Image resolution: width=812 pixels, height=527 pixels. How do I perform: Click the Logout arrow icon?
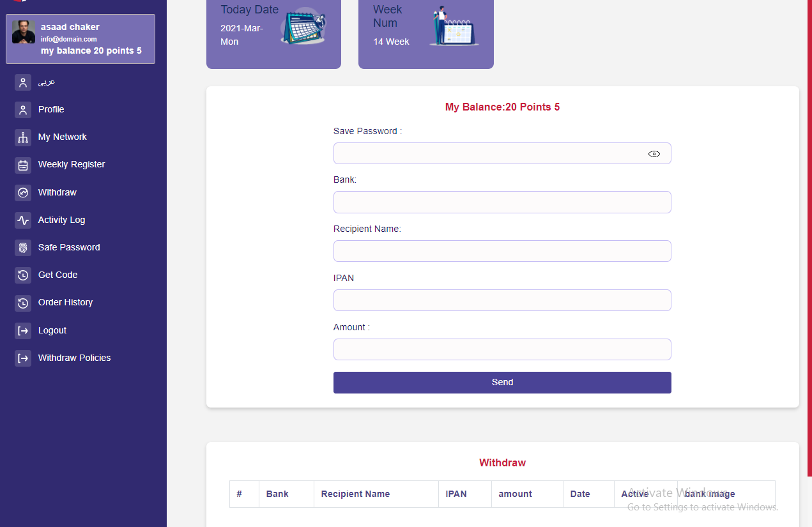pos(23,330)
